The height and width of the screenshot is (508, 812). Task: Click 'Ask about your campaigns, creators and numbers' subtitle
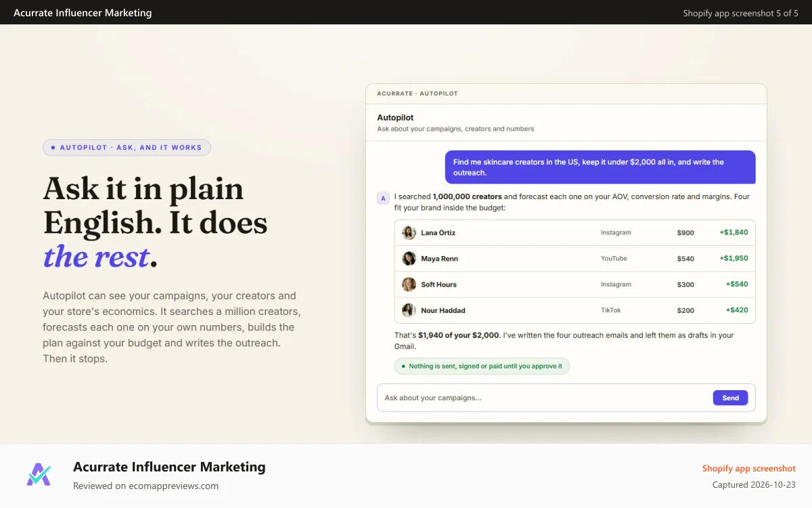455,129
